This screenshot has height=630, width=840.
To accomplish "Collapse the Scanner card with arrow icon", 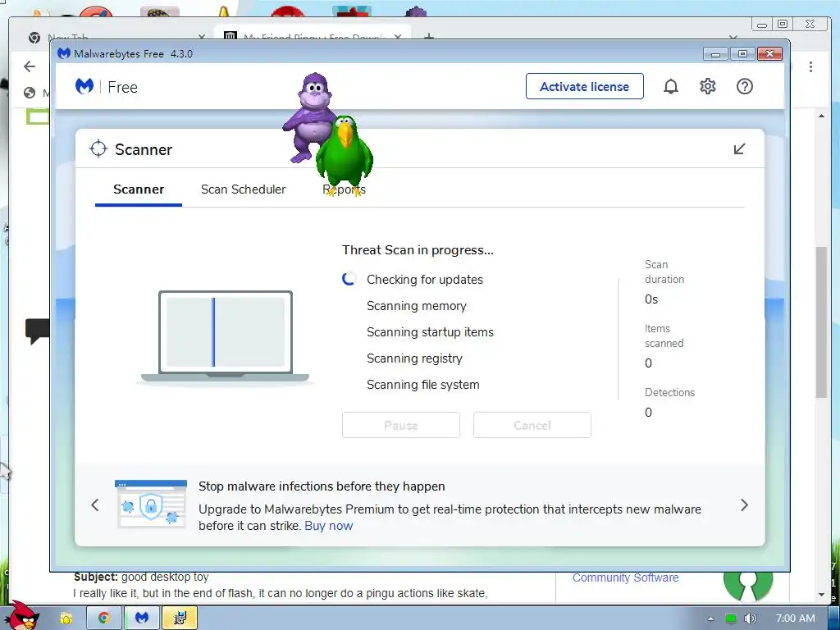I will 739,149.
